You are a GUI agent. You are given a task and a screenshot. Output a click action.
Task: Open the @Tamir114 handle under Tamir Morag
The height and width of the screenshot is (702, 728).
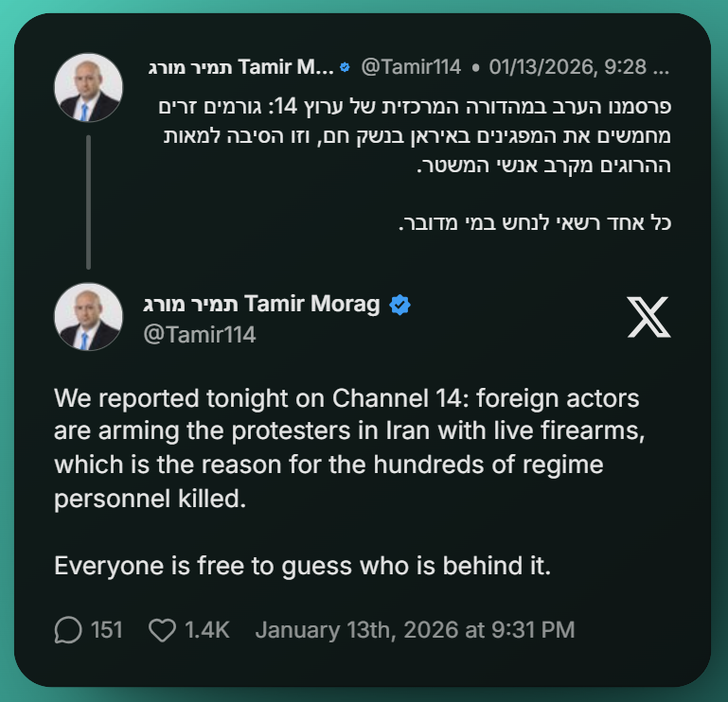pos(199,335)
